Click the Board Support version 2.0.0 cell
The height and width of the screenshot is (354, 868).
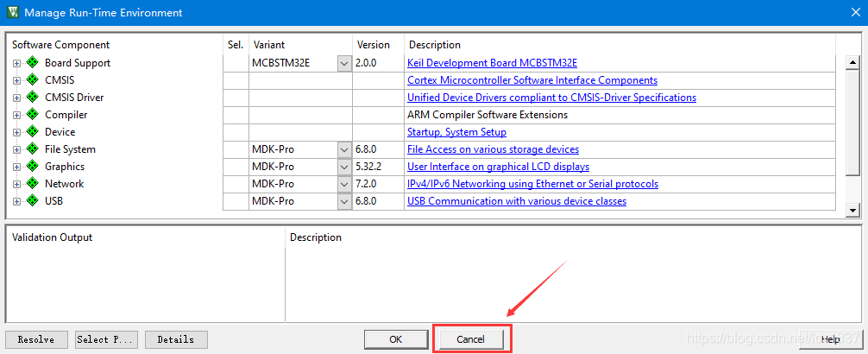378,63
